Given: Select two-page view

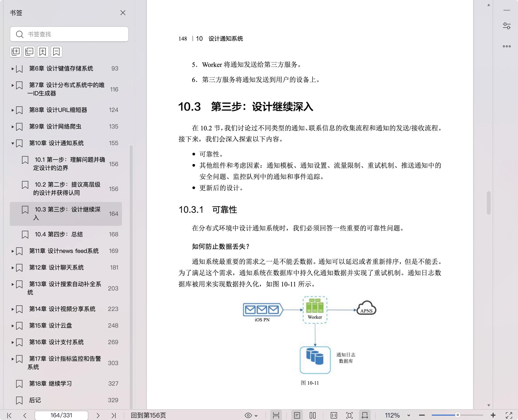Looking at the screenshot, I should pos(313,415).
